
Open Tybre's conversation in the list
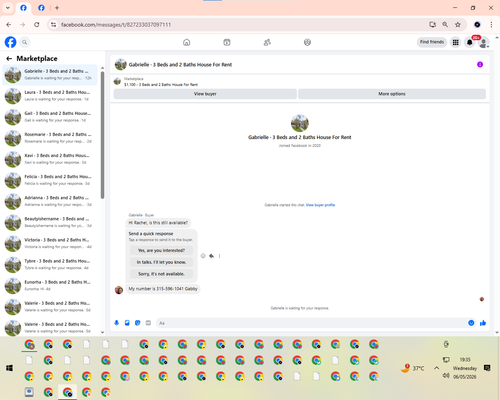click(x=50, y=264)
